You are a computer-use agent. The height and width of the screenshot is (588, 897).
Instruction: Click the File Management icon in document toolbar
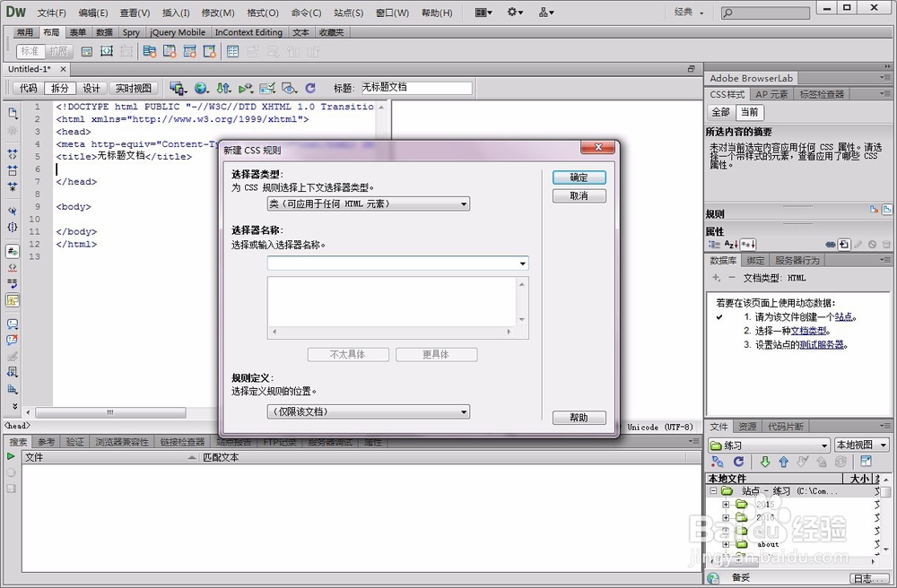pos(224,88)
